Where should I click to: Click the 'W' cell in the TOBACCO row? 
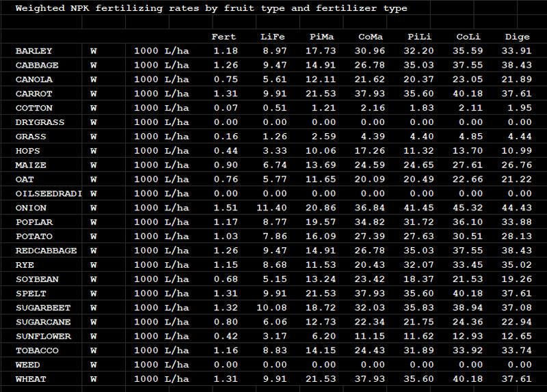(93, 350)
